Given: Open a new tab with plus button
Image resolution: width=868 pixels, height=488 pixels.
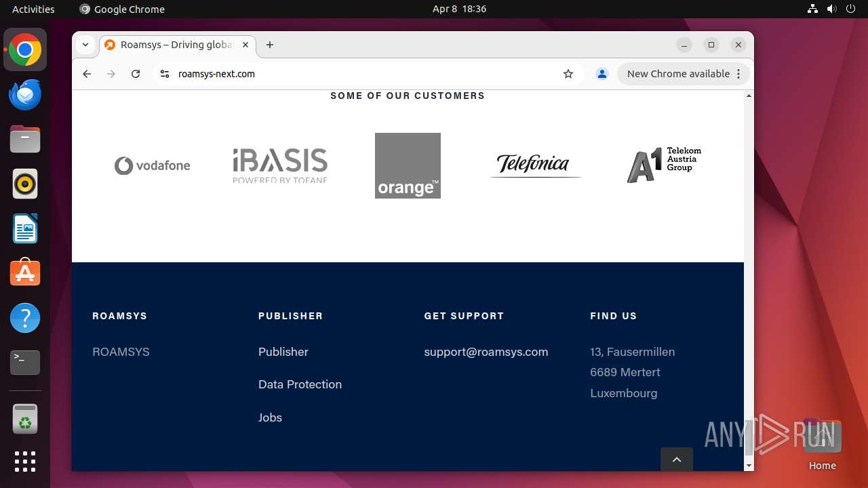Looking at the screenshot, I should pyautogui.click(x=270, y=45).
